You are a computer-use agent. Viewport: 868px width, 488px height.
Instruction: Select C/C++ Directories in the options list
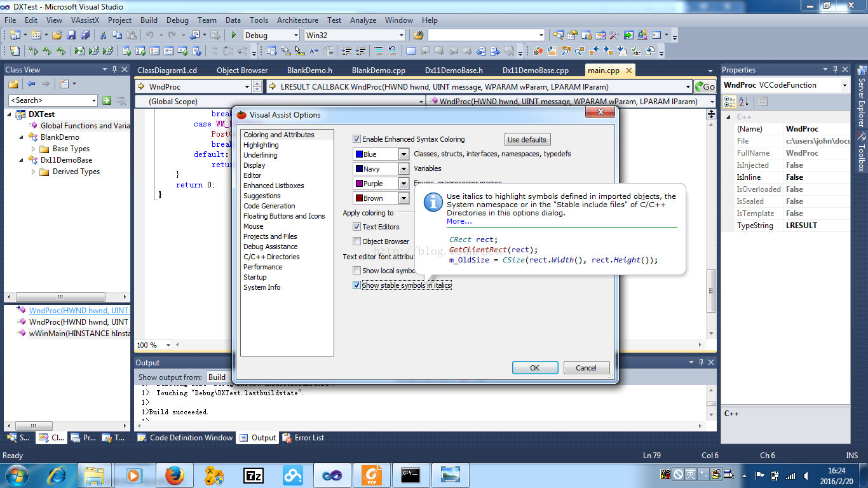pyautogui.click(x=271, y=257)
